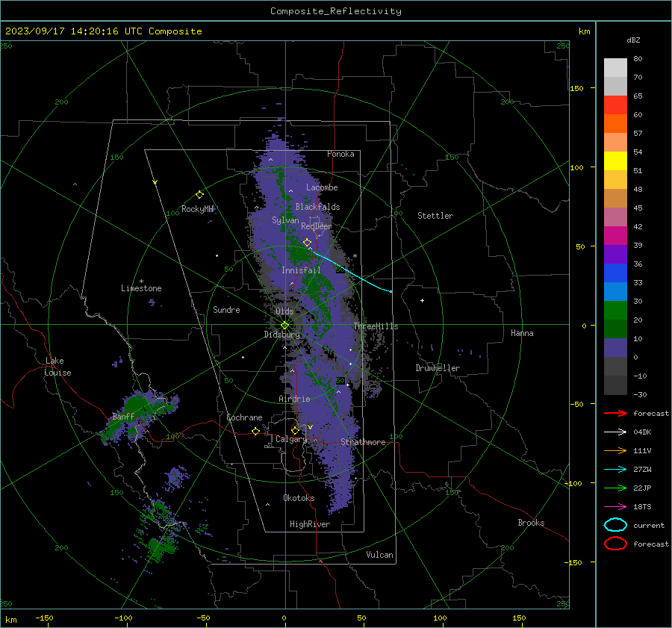Click the yellow diamond marker near RockyMH
672x628 pixels.
(199, 195)
